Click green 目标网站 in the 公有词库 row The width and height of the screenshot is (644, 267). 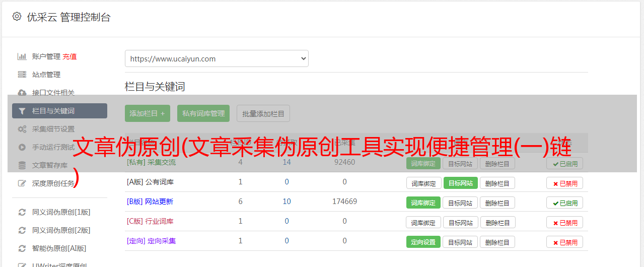click(460, 183)
